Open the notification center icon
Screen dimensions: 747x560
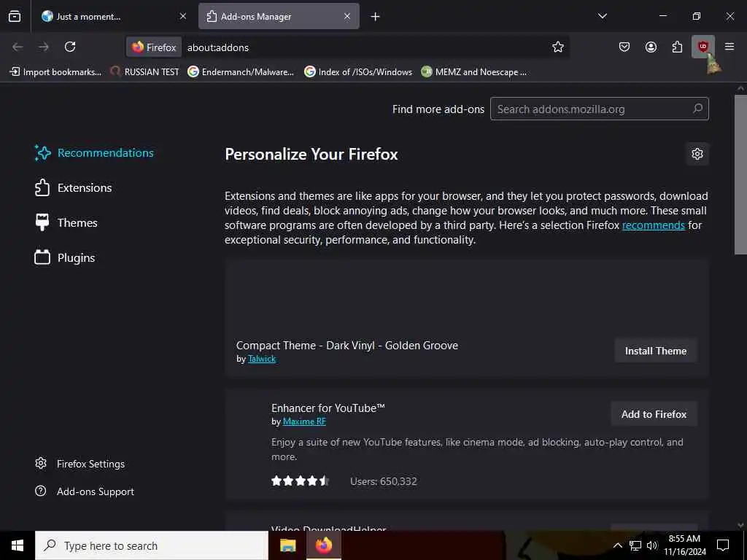point(723,545)
